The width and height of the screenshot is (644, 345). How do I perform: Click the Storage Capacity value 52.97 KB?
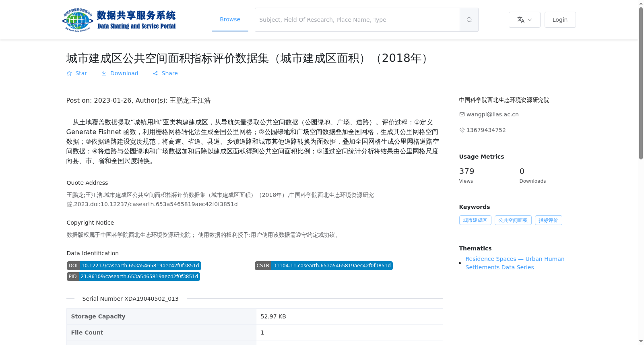pyautogui.click(x=273, y=316)
